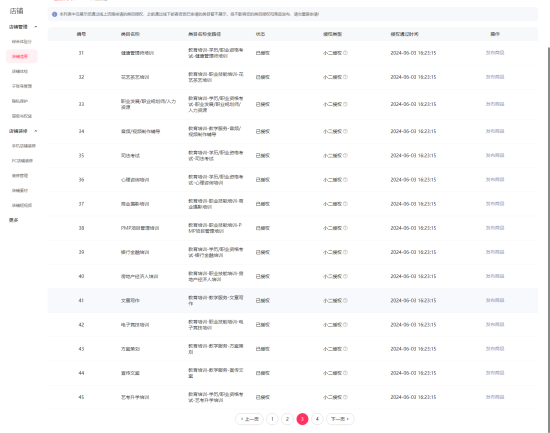Viewport: 550px width, 433px height.
Task: Click 发布商品 for row 45 艺考升学培训
Action: pyautogui.click(x=495, y=397)
